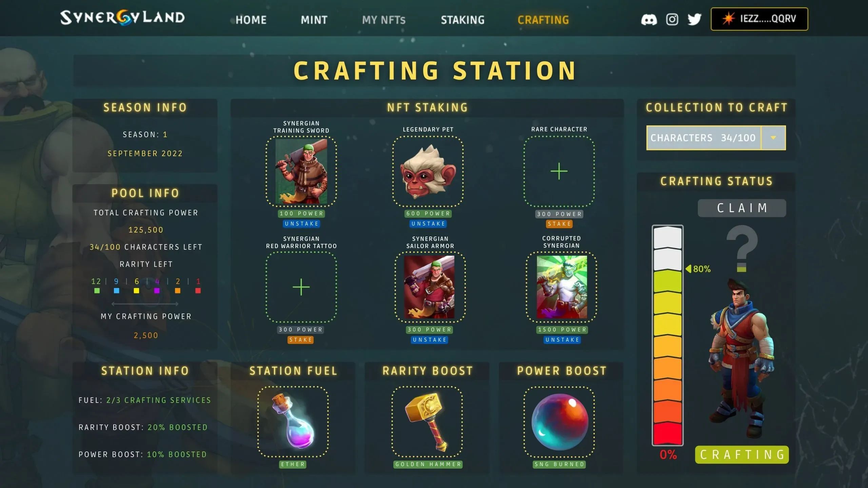The image size is (868, 488).
Task: Switch to the Mint page
Action: coord(314,20)
